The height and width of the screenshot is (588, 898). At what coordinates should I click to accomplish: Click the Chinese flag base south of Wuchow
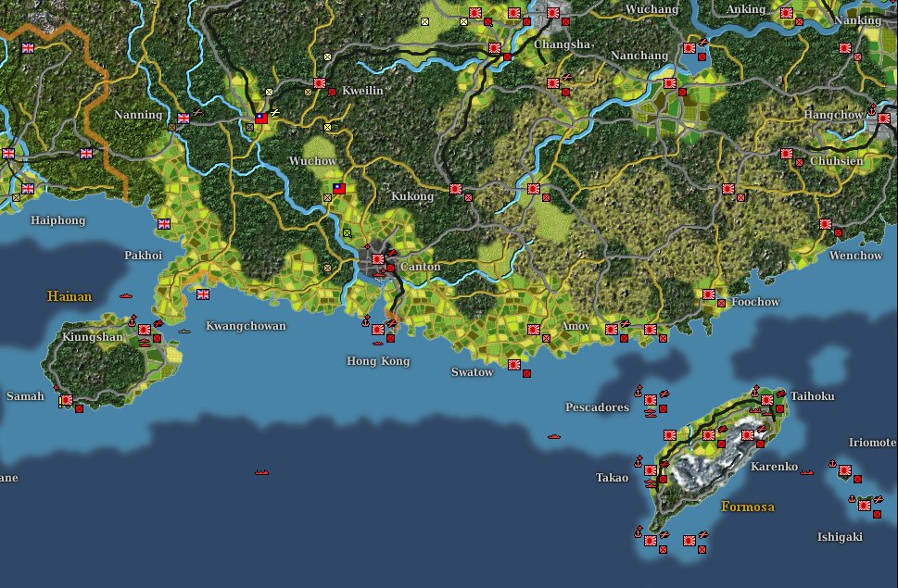pyautogui.click(x=339, y=189)
